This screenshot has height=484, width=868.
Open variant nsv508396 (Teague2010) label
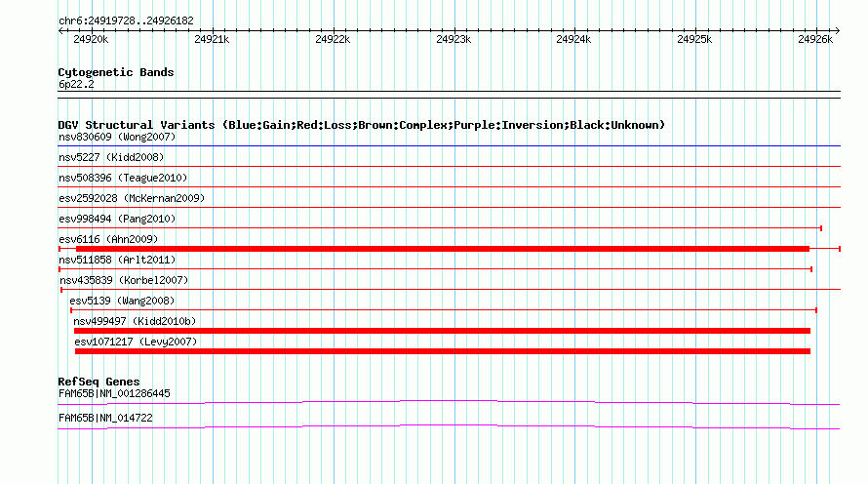pos(123,178)
